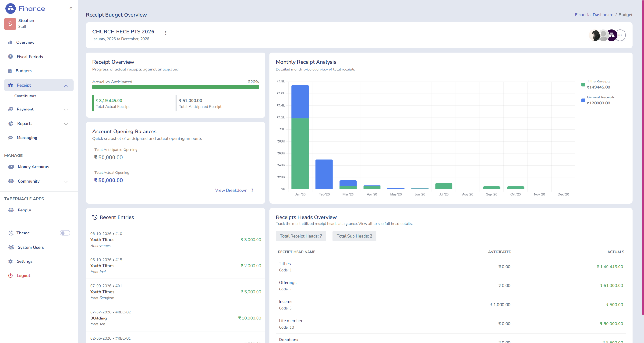644x343 pixels.
Task: Go to Financial Dashboard breadcrumb
Action: click(x=594, y=15)
